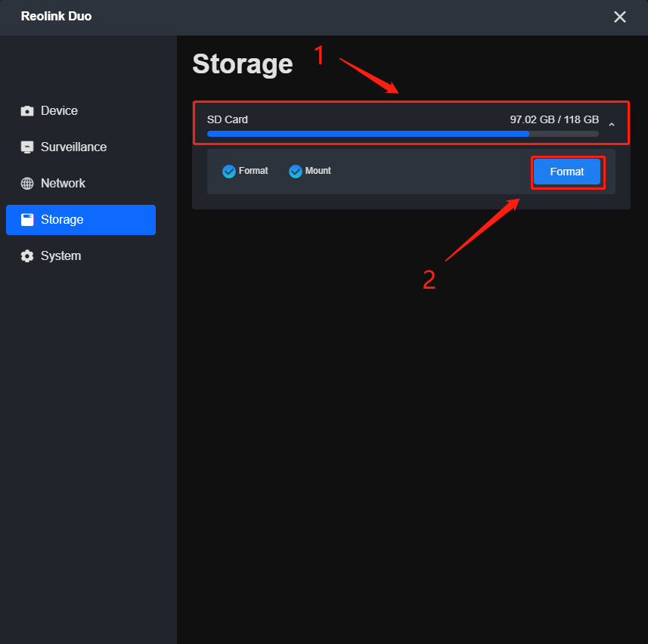Click the gear icon beside System
This screenshot has width=648, height=644.
27,256
